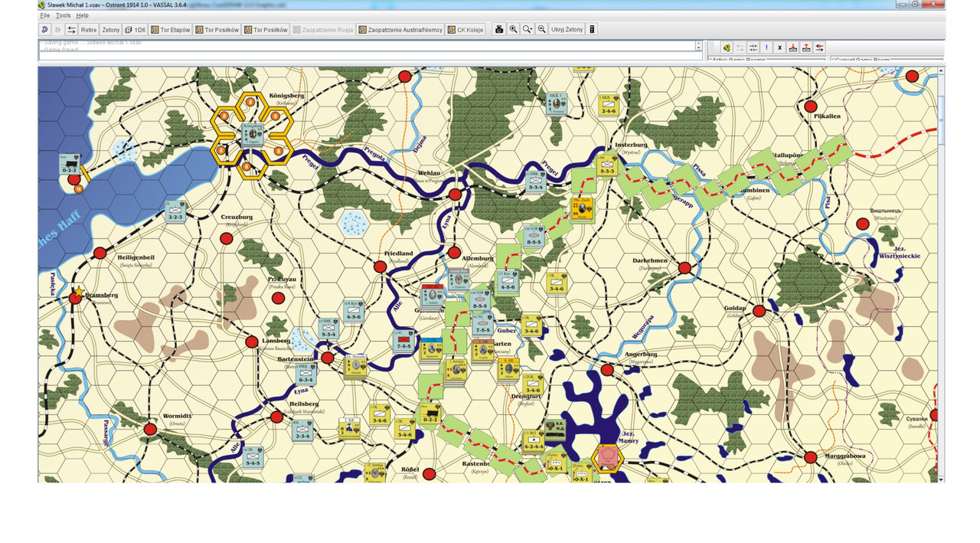Open the Tools menu
980x543 pixels.
coord(63,15)
